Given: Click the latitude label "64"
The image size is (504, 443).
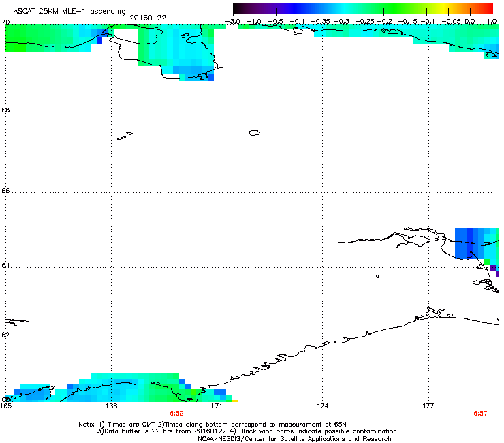Looking at the screenshot, I should [5, 265].
